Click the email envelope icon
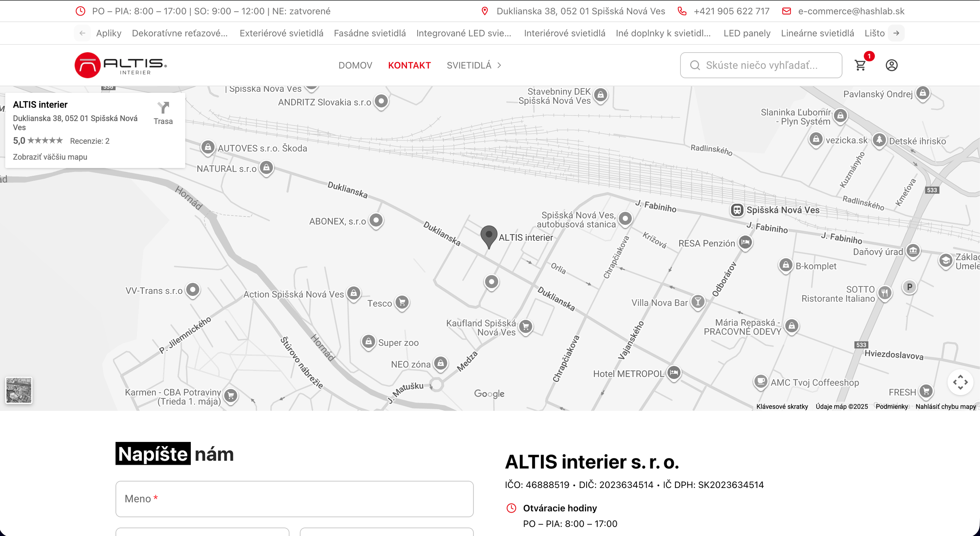The width and height of the screenshot is (980, 536). 786,11
